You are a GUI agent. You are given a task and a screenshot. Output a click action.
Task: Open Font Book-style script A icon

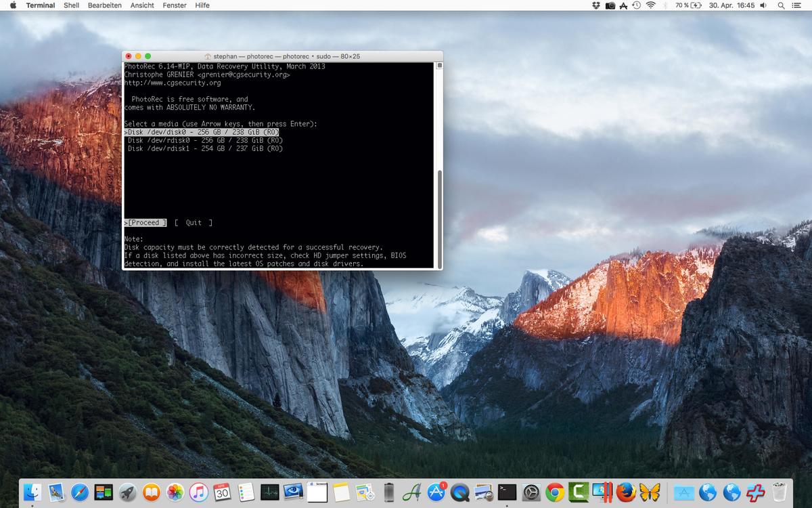click(x=412, y=492)
